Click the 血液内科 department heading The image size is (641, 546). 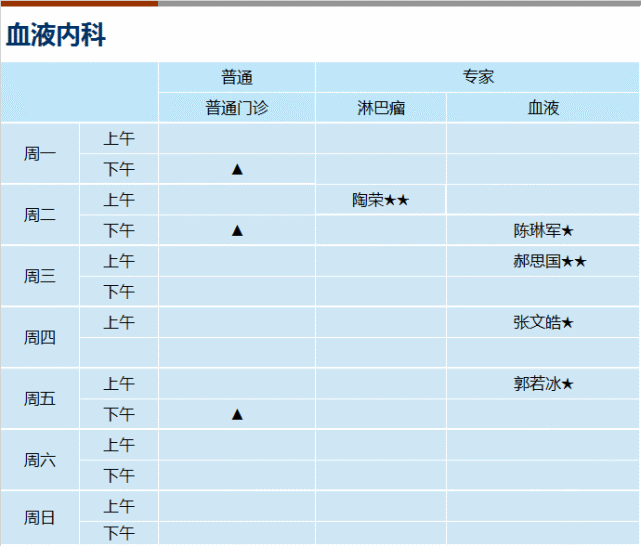coord(56,35)
